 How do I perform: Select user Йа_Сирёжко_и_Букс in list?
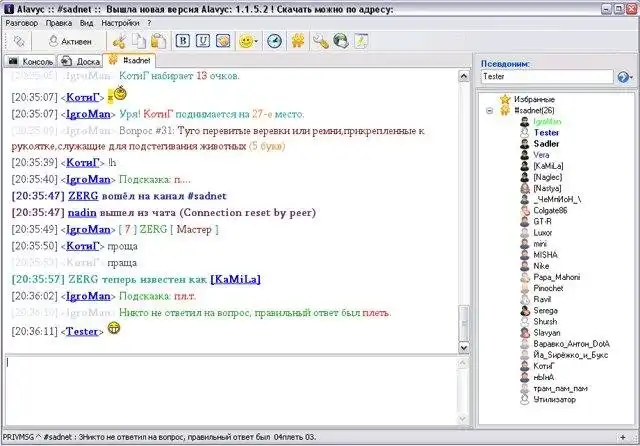tap(571, 355)
